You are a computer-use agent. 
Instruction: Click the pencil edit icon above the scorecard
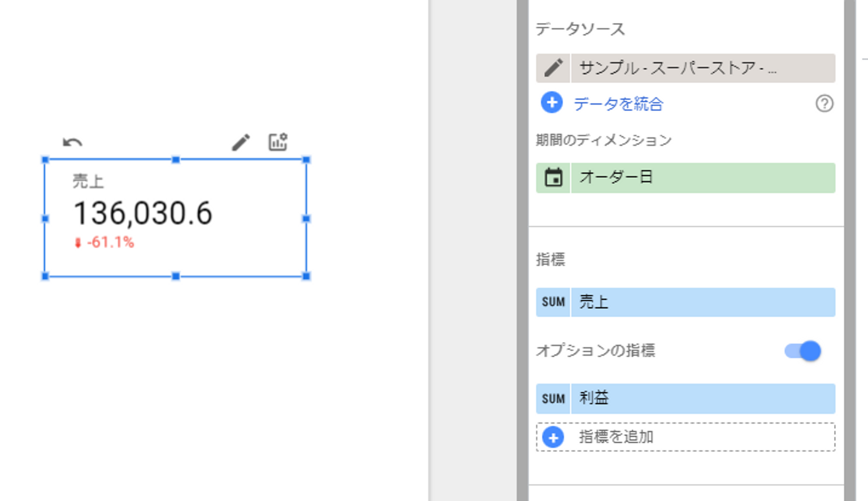pyautogui.click(x=241, y=142)
